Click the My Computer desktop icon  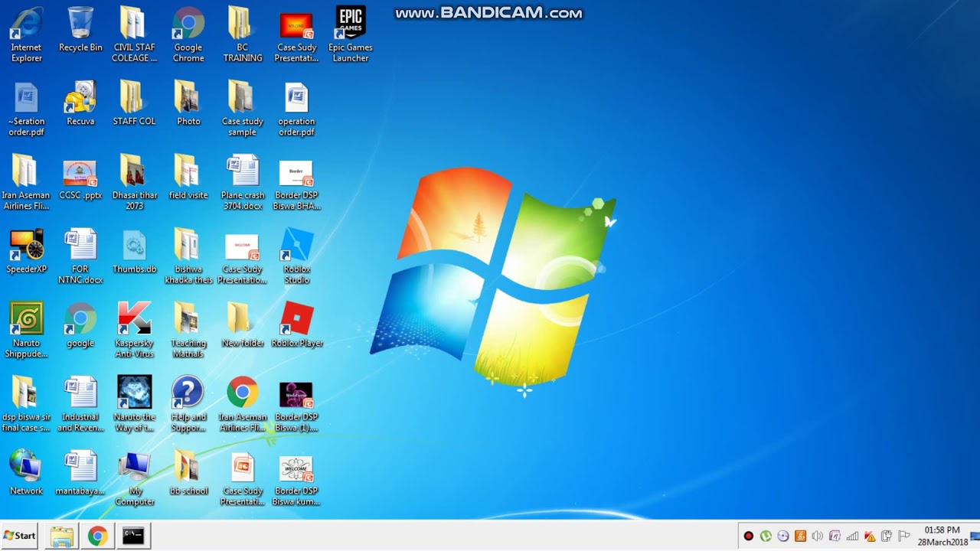pos(134,468)
